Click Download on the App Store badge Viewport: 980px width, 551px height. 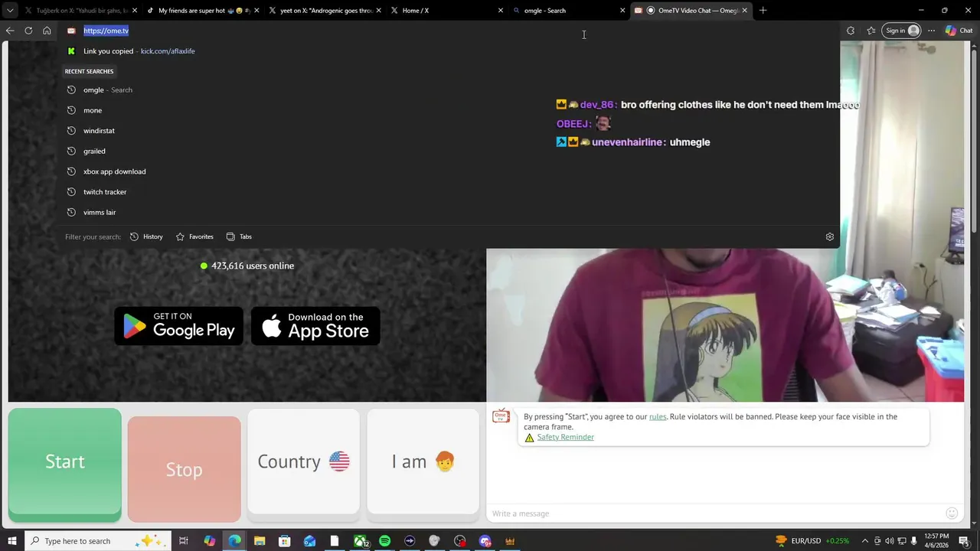(315, 326)
